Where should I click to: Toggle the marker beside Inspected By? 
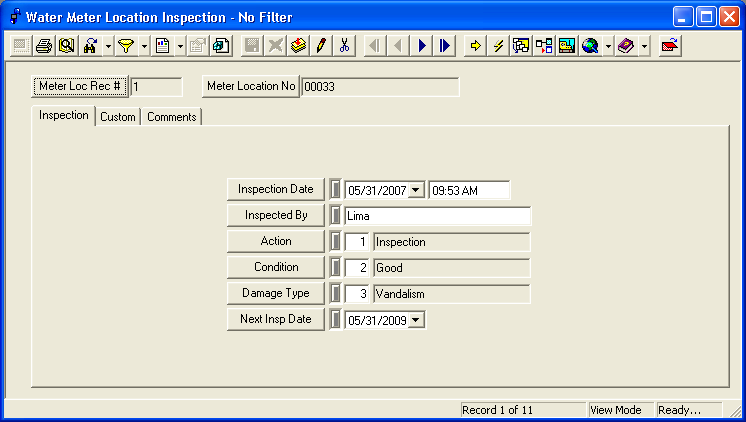point(335,215)
